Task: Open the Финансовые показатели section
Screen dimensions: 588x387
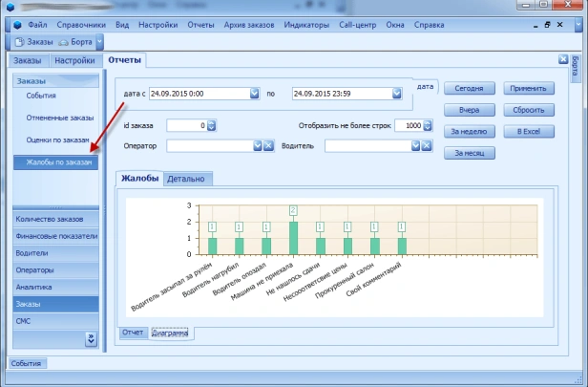Action: (x=55, y=236)
